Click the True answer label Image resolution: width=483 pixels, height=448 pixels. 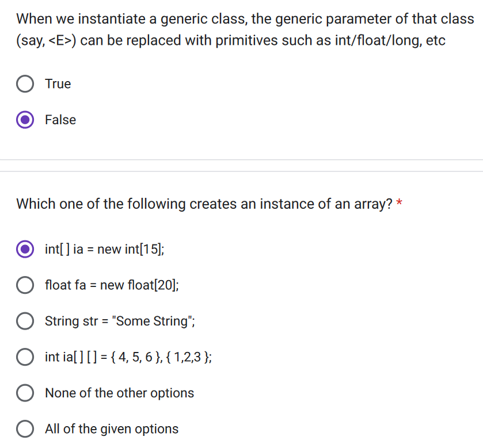[x=58, y=84]
